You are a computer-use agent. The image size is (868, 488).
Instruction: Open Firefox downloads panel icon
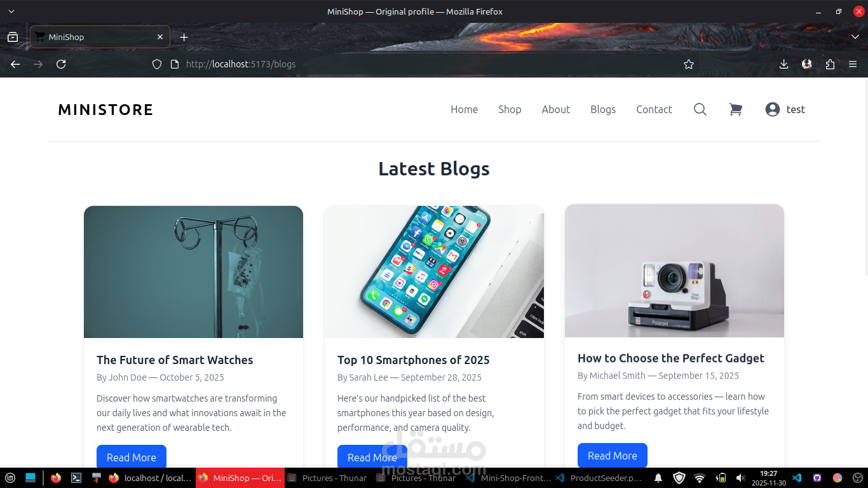coord(783,64)
